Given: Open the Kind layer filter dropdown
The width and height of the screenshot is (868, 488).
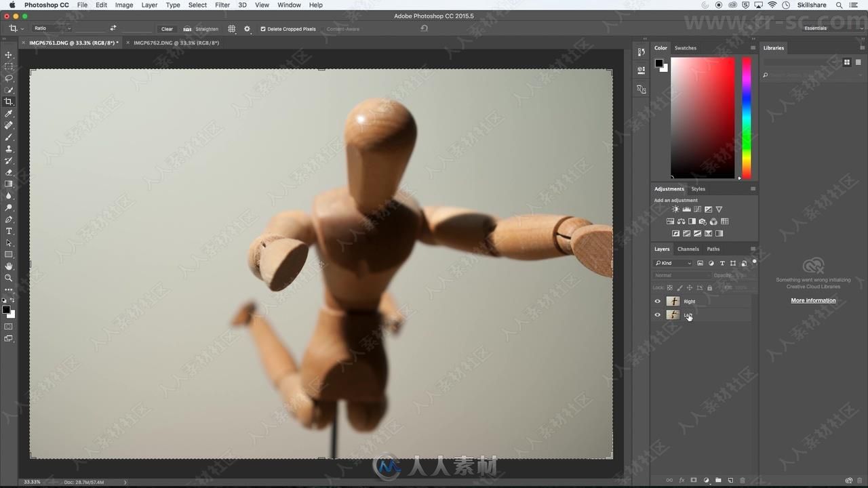Looking at the screenshot, I should click(673, 263).
